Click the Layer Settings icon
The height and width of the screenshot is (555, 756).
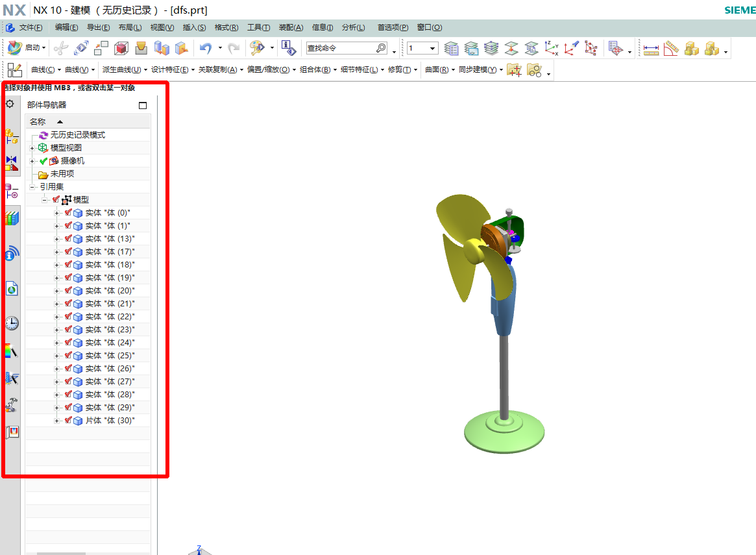[x=451, y=48]
